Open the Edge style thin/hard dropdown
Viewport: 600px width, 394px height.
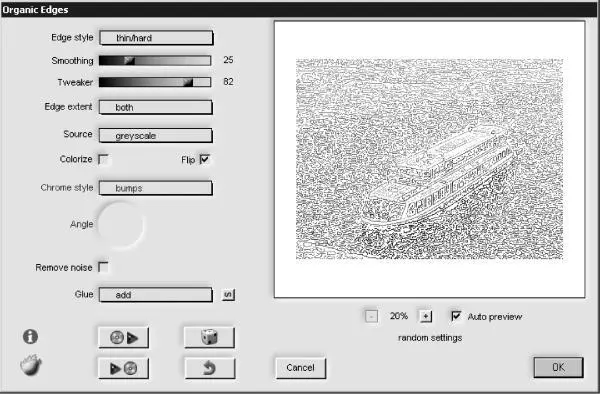point(156,38)
